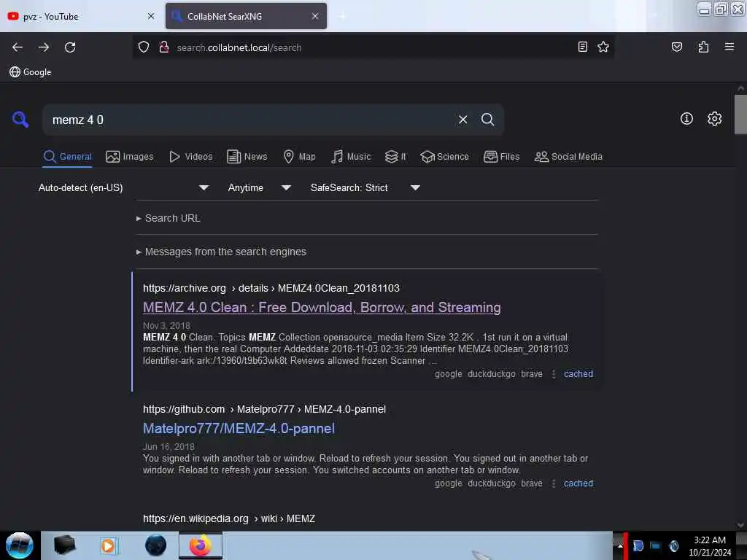Open SearXNG preferences gear icon
This screenshot has width=747, height=560.
point(714,119)
